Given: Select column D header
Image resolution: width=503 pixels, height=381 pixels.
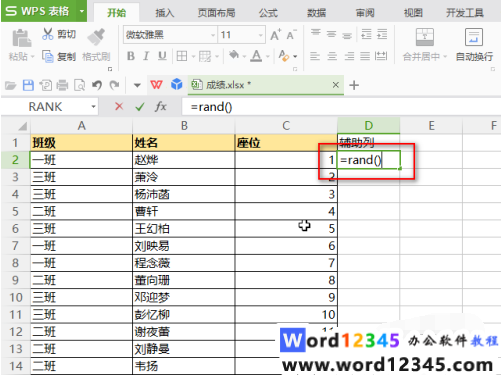Looking at the screenshot, I should pyautogui.click(x=368, y=126).
